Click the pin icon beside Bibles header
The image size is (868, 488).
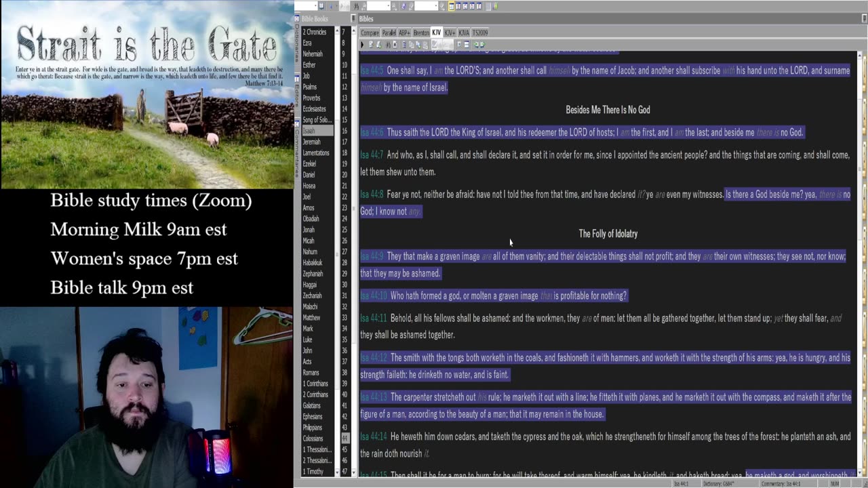(353, 19)
